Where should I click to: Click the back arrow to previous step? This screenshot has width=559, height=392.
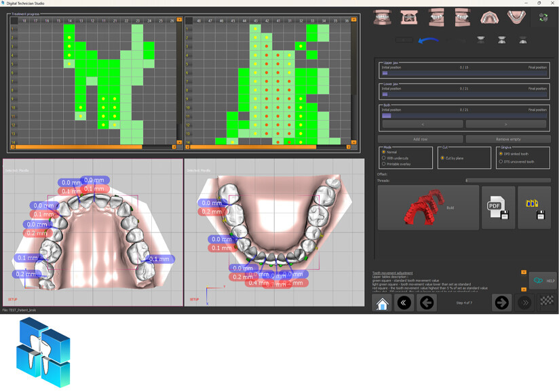pos(425,303)
